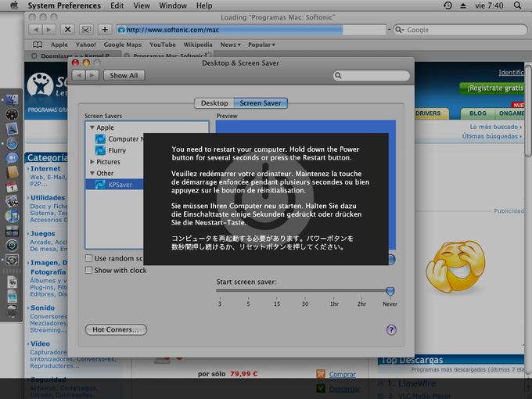Open Time Machine icon in dock
This screenshot has width=532, height=399.
(x=12, y=246)
